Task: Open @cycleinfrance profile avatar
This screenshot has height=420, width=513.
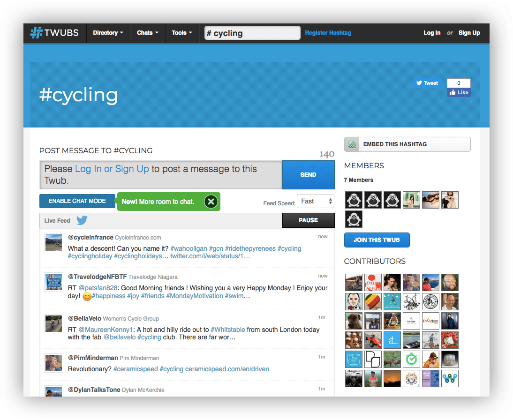Action: point(53,242)
